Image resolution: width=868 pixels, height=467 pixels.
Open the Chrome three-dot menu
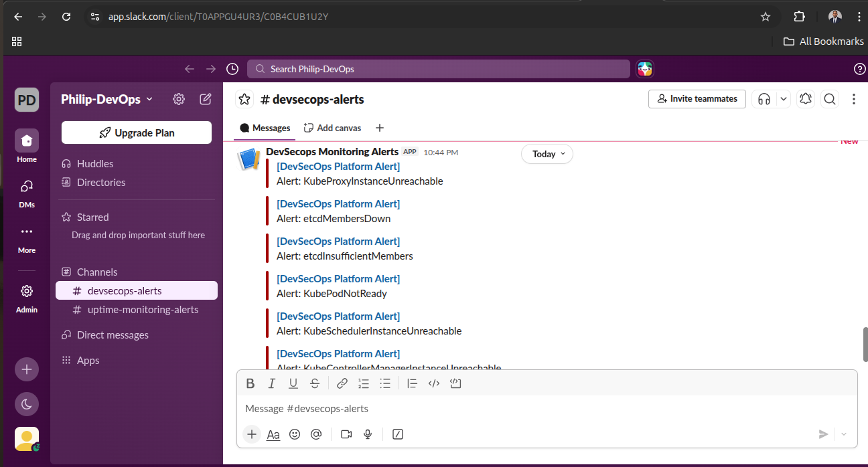858,17
